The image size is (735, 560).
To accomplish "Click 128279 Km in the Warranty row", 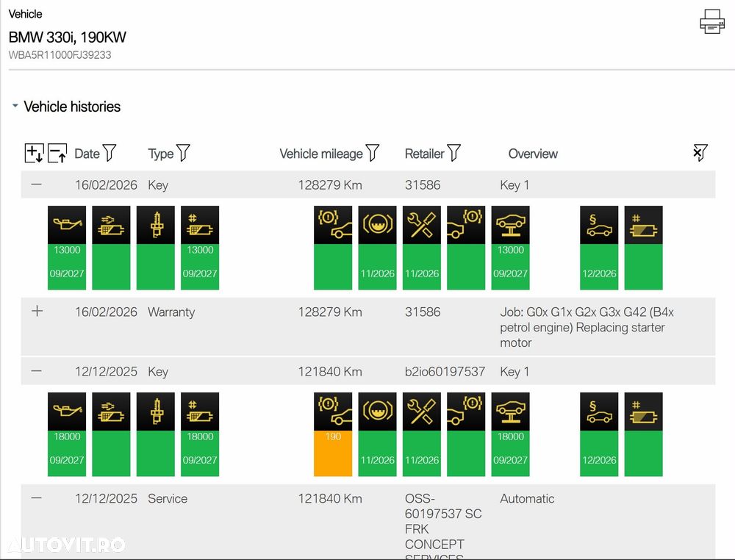I will point(330,312).
